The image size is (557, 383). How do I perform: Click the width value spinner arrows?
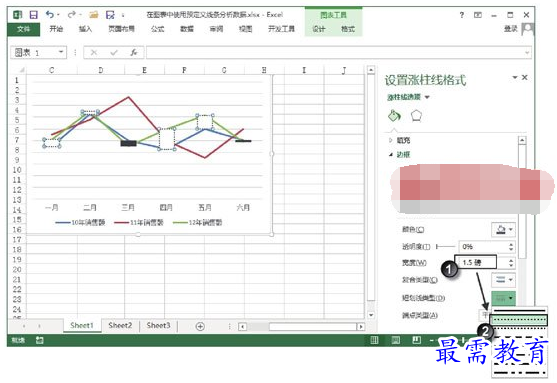point(511,263)
